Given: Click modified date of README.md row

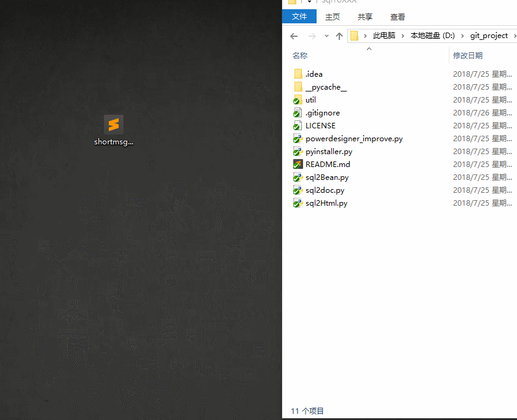Looking at the screenshot, I should [x=483, y=164].
